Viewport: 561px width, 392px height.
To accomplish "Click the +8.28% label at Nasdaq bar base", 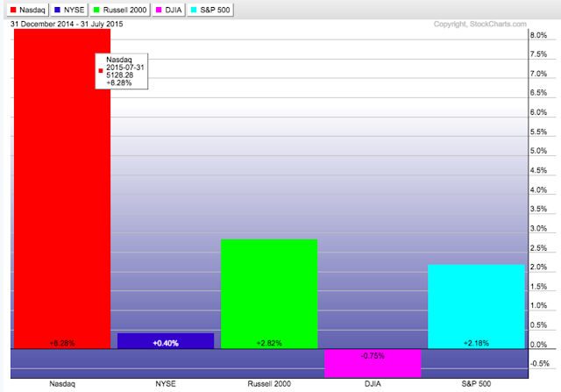I will point(62,343).
